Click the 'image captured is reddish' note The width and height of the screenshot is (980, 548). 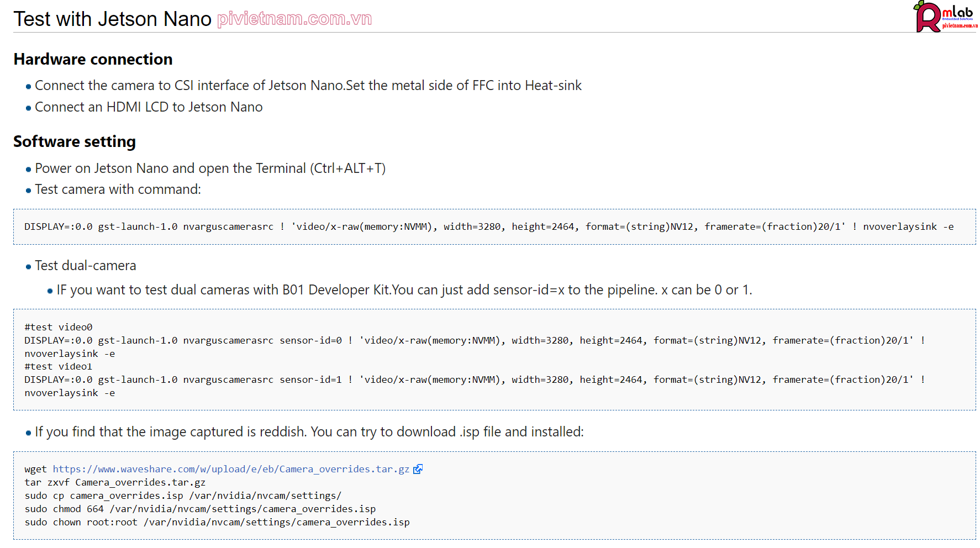click(309, 432)
